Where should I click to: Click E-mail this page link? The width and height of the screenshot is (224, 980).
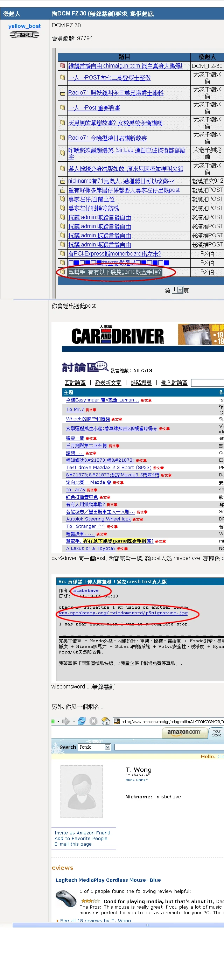[x=73, y=844]
